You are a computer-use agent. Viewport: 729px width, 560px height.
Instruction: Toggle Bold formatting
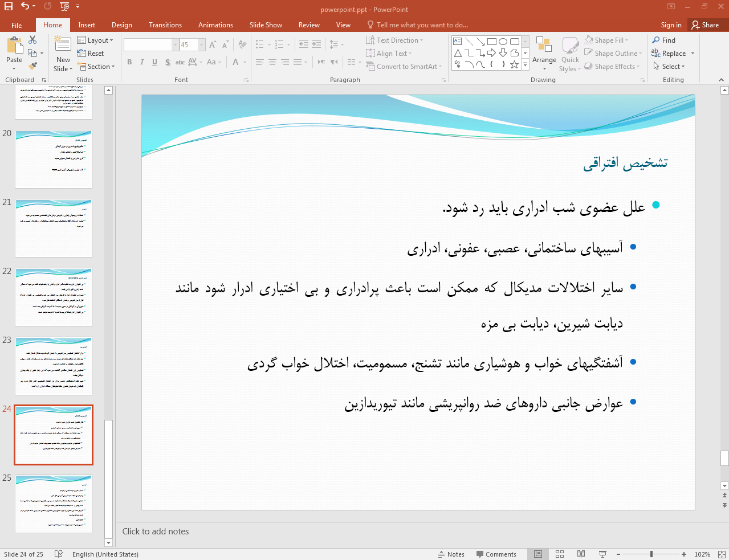(129, 62)
